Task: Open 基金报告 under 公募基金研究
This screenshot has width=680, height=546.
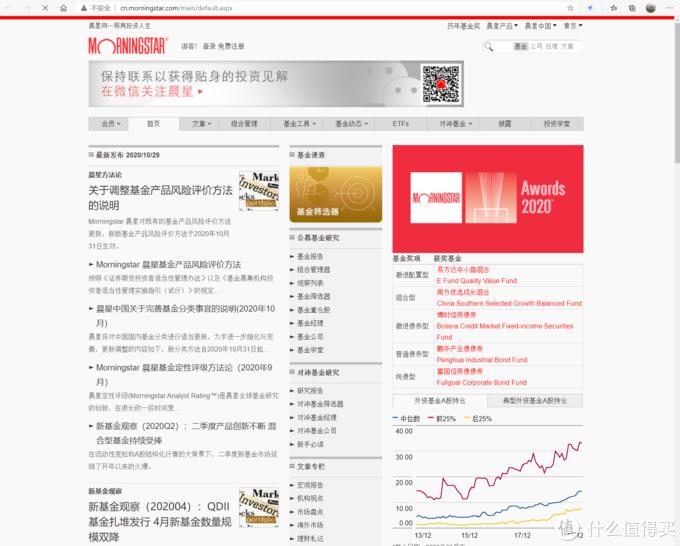Action: [310, 256]
